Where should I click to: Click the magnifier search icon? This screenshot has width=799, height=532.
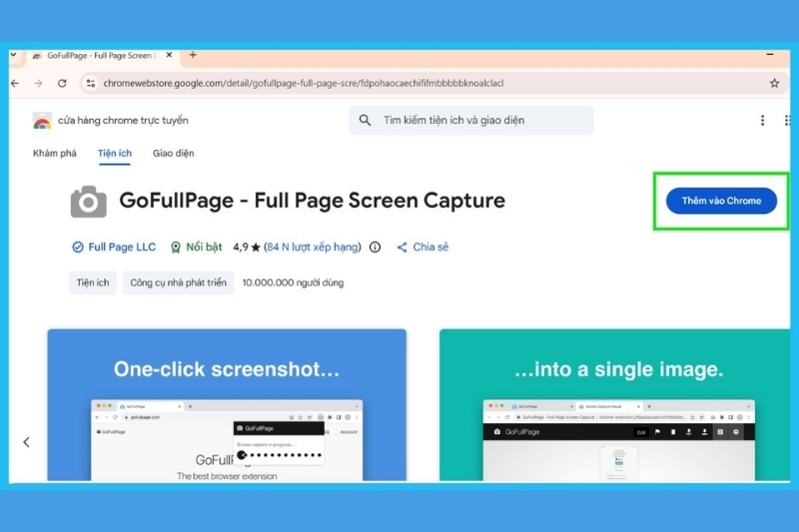pos(365,120)
